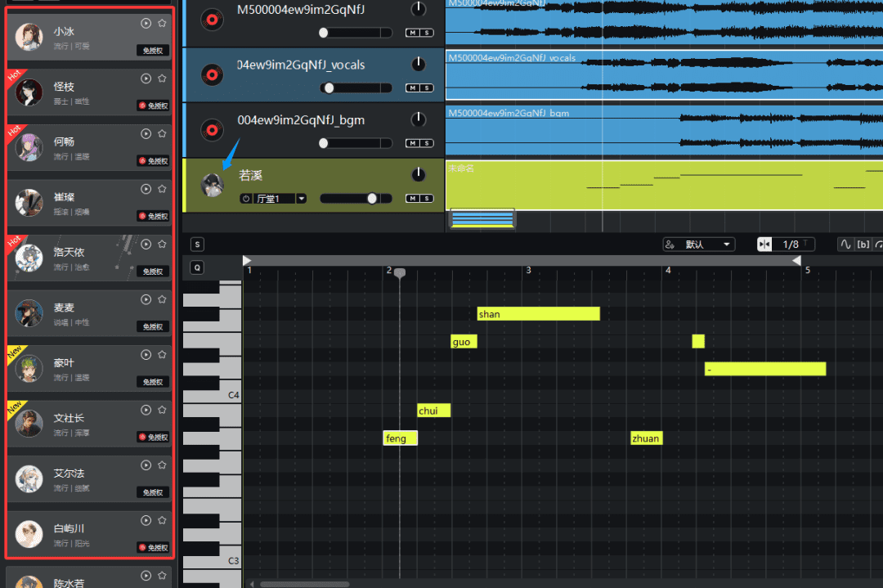Select the 'feng' note in the piano roll
Viewport: 883px width, 588px height.
[400, 438]
